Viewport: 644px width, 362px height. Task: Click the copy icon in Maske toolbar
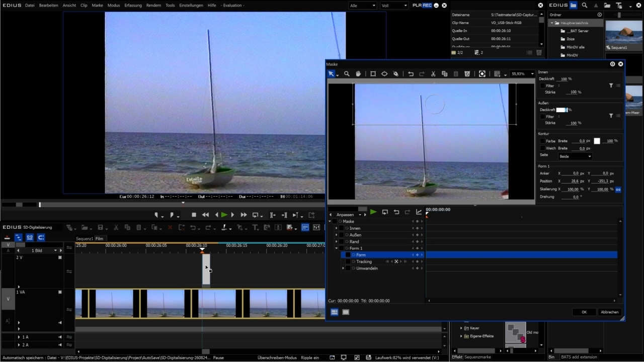(444, 74)
